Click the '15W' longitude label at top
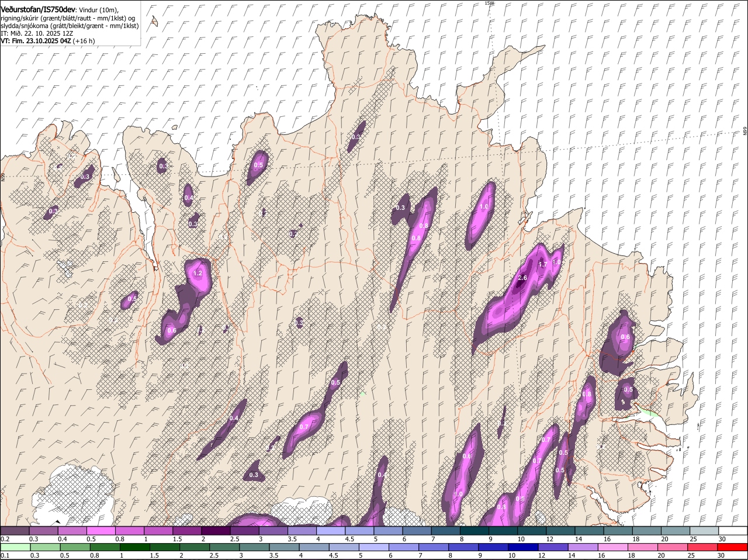This screenshot has width=748, height=560. click(489, 3)
